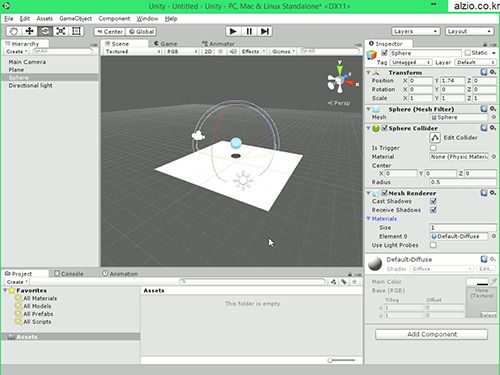Click the camera gizmo in scene
500x375 pixels.
click(198, 136)
